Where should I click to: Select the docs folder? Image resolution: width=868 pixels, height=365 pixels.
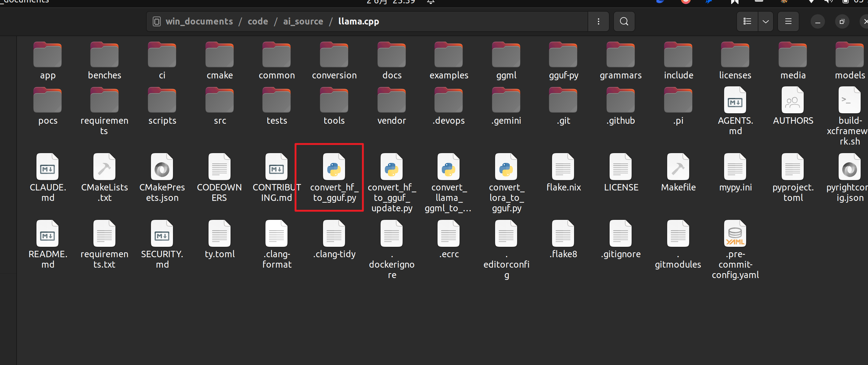tap(392, 61)
